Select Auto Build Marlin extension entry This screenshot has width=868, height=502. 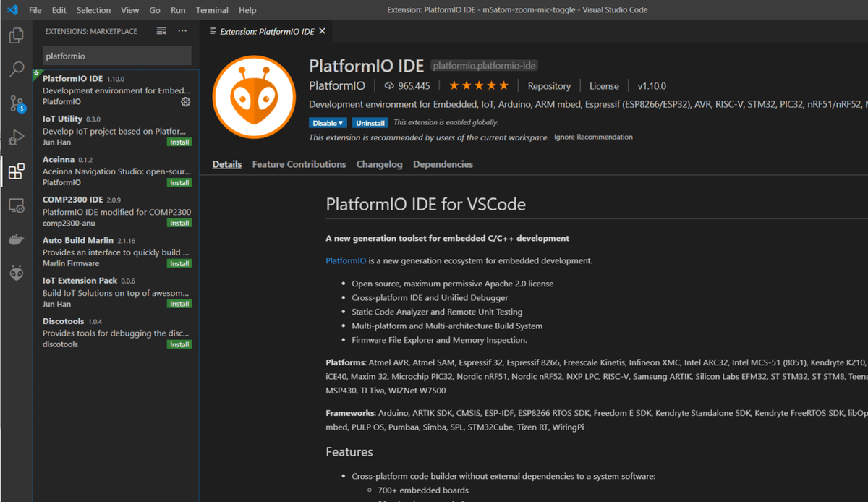coord(116,252)
